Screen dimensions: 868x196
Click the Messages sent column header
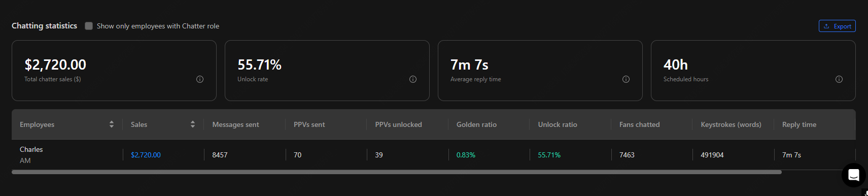point(235,124)
